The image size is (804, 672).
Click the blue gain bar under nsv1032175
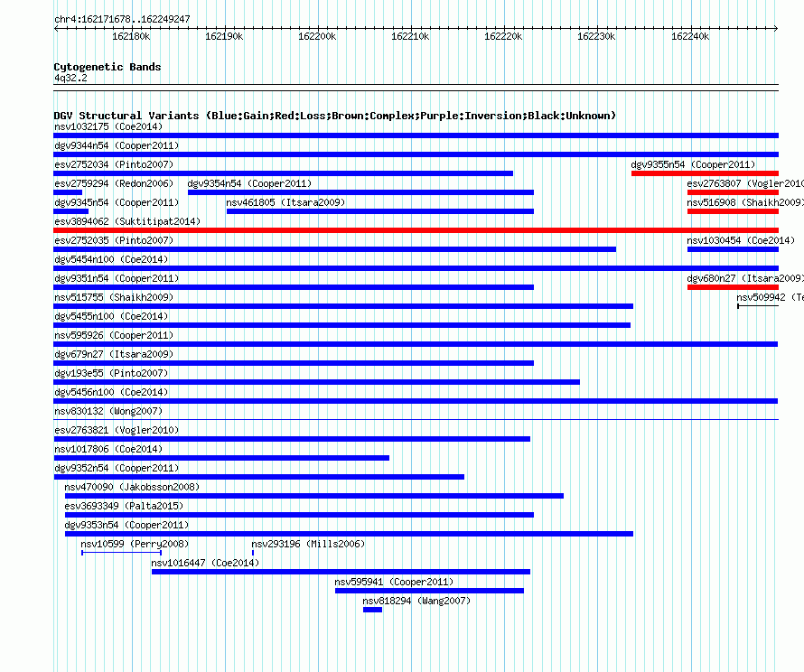pyautogui.click(x=416, y=135)
